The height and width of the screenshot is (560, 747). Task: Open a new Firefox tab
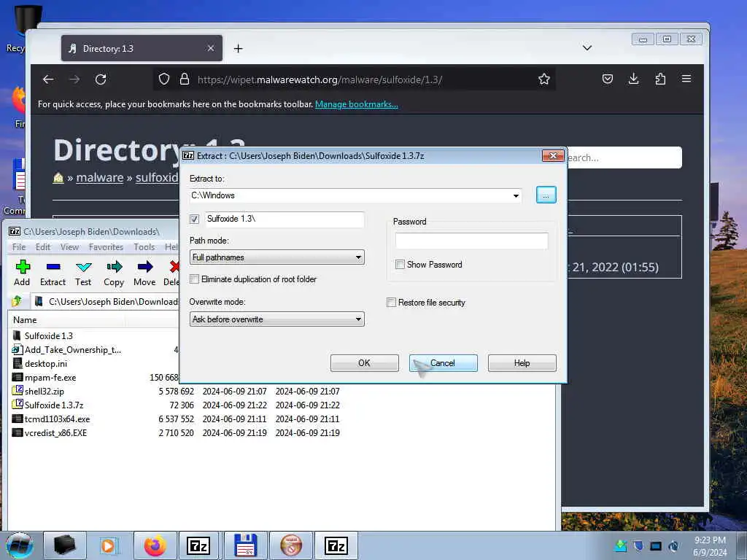239,49
